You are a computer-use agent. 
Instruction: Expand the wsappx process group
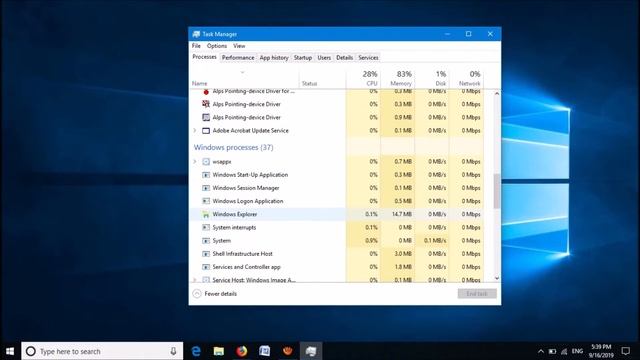[x=195, y=162]
